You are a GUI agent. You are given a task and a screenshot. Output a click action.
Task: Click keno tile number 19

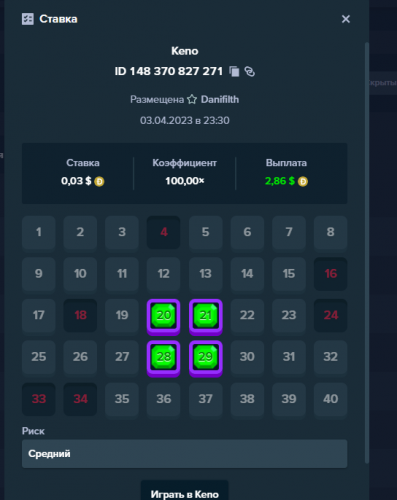(x=122, y=315)
